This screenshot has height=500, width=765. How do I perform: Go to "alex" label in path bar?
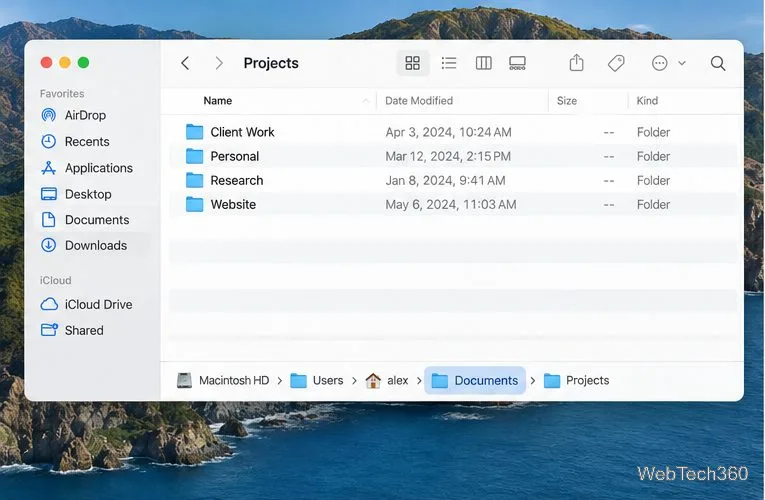pos(398,380)
